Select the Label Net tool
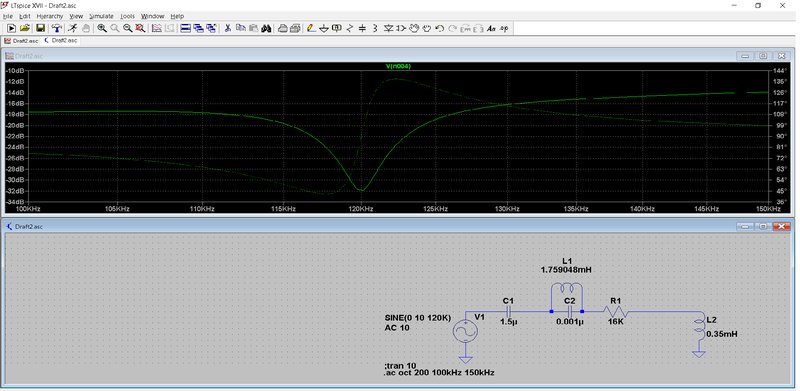Image resolution: width=800 pixels, height=391 pixels. click(x=337, y=28)
